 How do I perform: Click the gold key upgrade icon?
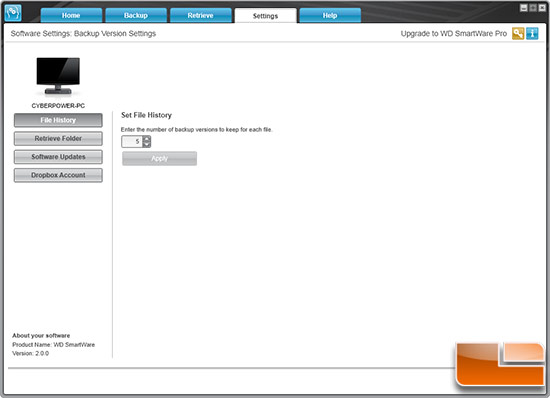[518, 34]
